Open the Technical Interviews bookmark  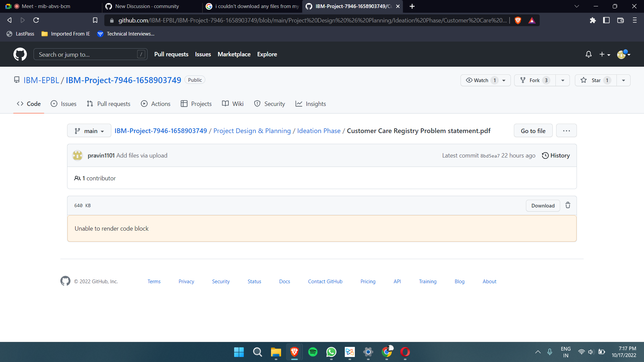coord(126,34)
